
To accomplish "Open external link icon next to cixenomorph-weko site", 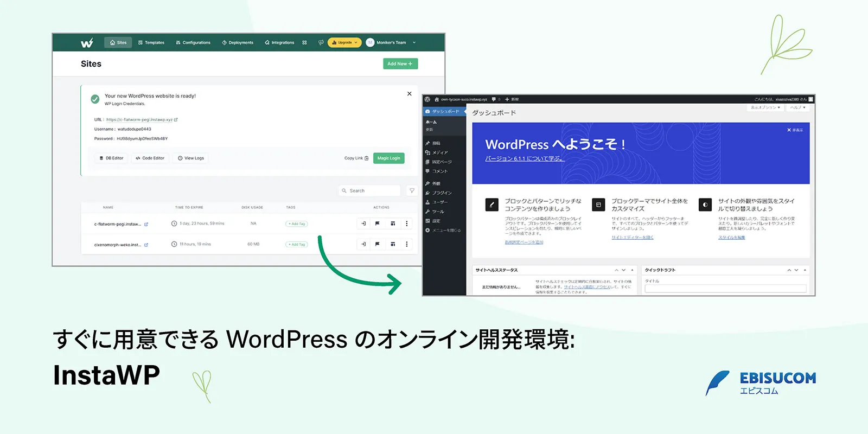I will point(146,245).
